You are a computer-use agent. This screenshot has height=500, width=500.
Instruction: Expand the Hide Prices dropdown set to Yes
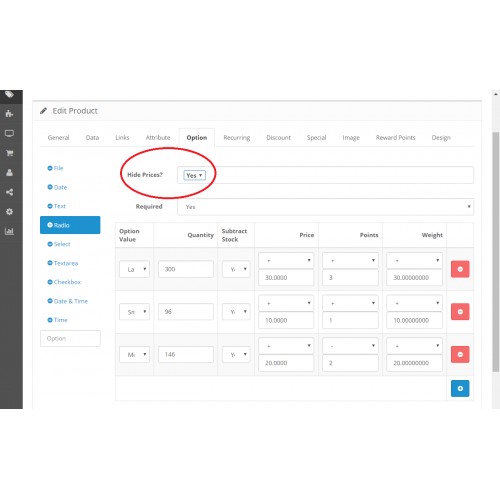pyautogui.click(x=195, y=175)
